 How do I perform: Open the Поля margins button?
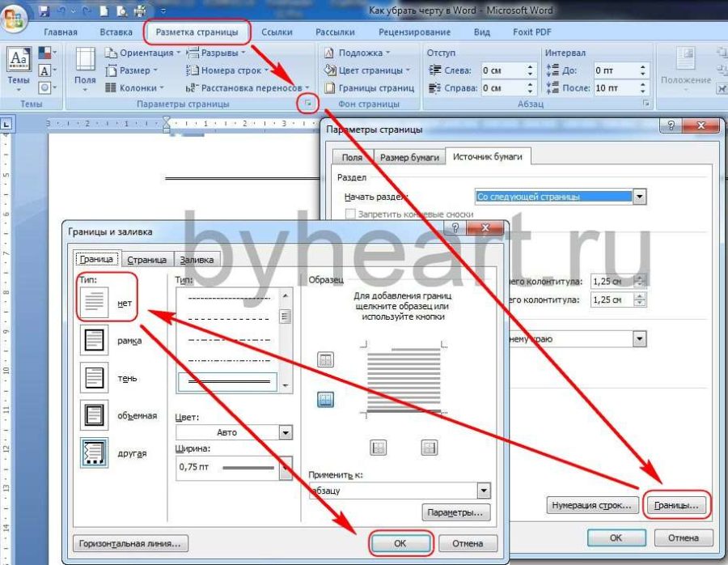click(85, 69)
